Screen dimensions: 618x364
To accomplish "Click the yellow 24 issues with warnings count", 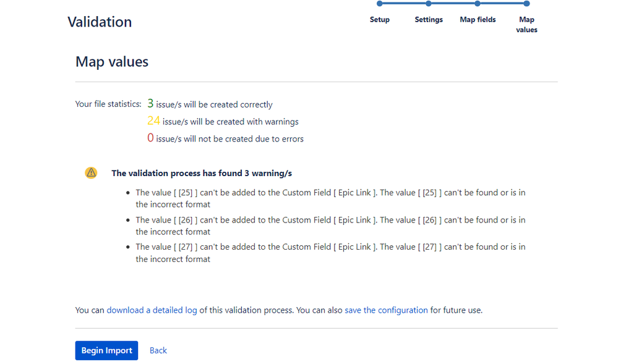I will pos(153,121).
